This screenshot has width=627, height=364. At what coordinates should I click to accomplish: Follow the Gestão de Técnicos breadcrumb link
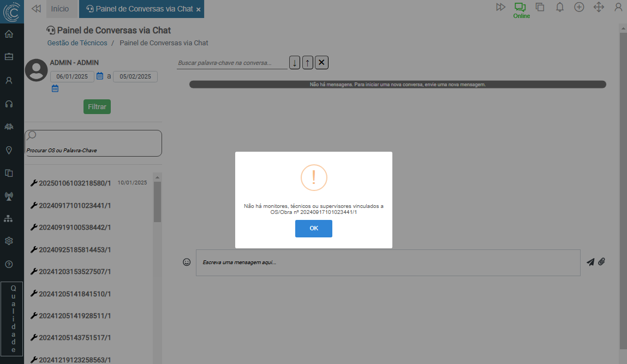pos(77,43)
